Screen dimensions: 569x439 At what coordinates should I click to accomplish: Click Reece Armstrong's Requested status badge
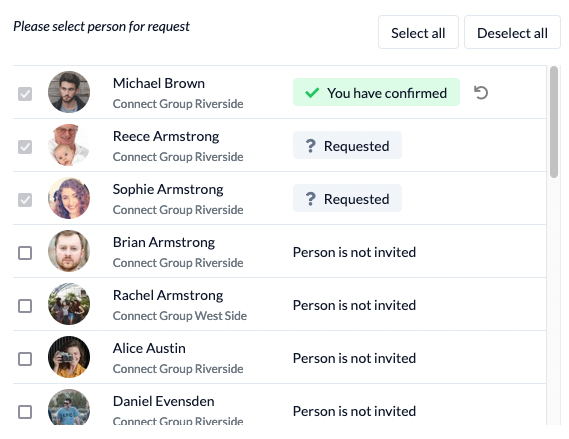(x=347, y=145)
